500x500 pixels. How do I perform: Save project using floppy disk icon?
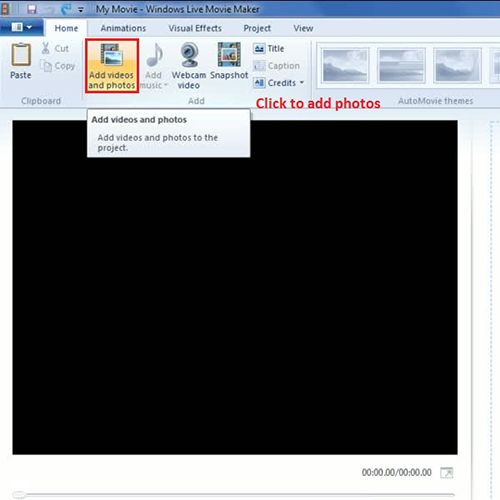click(x=32, y=9)
